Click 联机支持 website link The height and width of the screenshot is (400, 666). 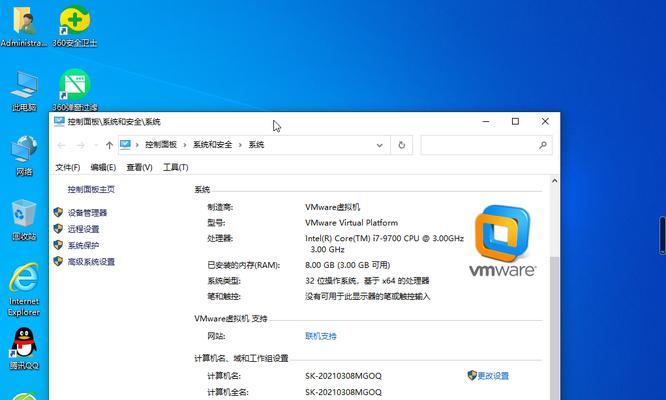pos(321,336)
